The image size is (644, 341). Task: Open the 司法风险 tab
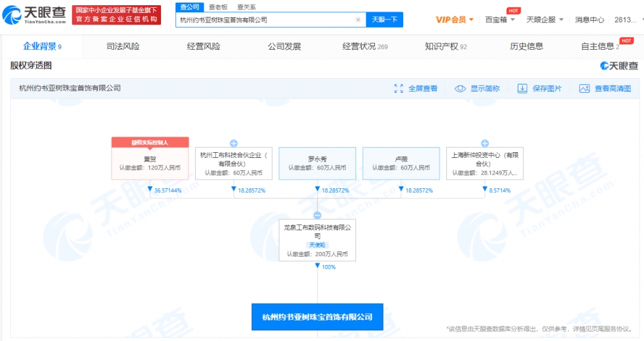[x=123, y=46]
